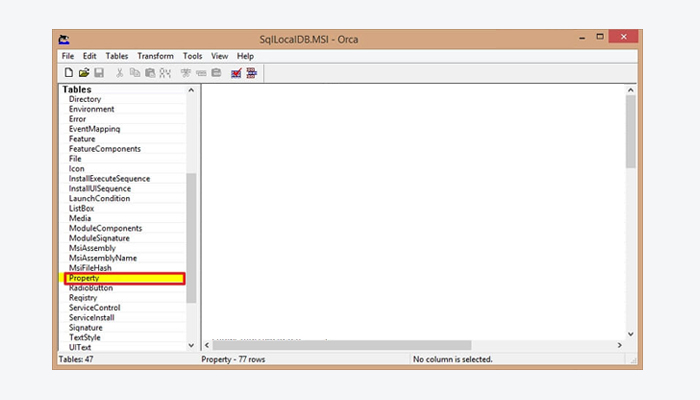700x400 pixels.
Task: Select the UIText table
Action: pos(79,347)
